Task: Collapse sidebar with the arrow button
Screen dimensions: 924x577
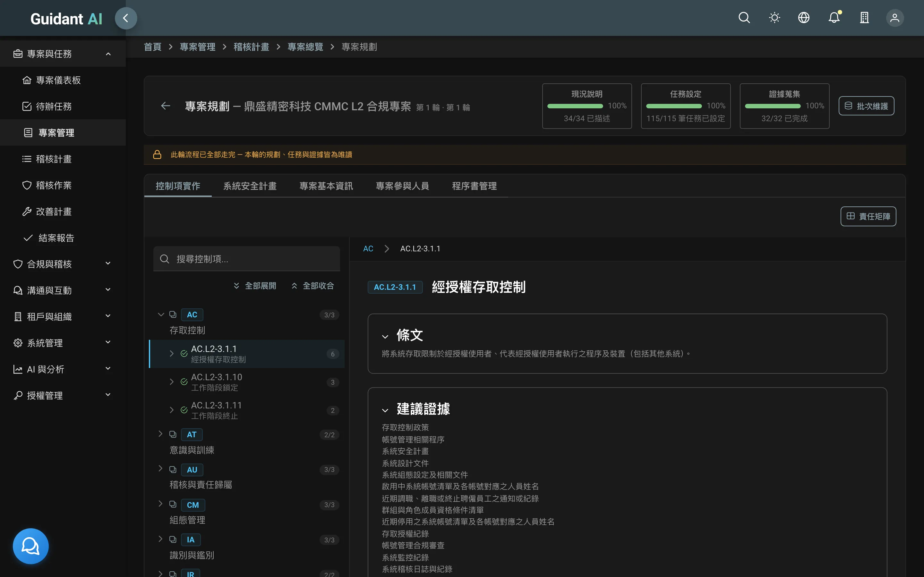Action: [x=126, y=18]
